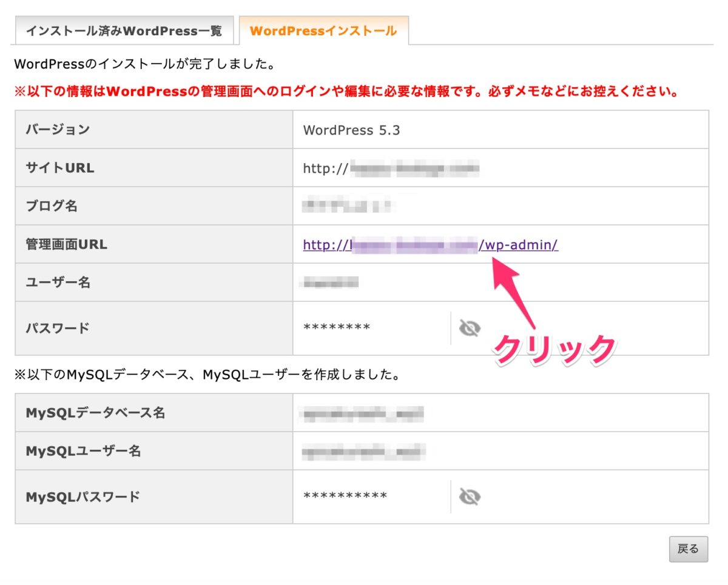The height and width of the screenshot is (585, 728).
Task: Click the MySQLデータベース作成しました notice
Action: tap(207, 376)
